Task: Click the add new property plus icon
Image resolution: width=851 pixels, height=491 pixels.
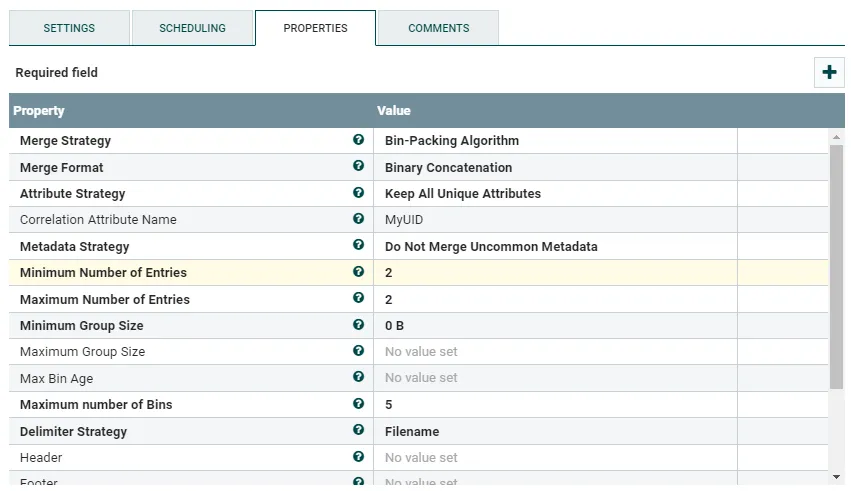Action: pyautogui.click(x=829, y=72)
